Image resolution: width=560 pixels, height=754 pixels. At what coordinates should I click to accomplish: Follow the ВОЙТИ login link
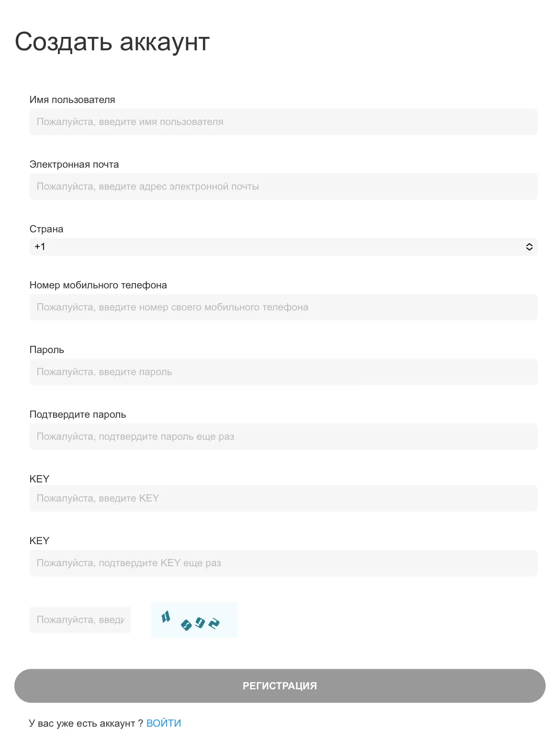[164, 723]
